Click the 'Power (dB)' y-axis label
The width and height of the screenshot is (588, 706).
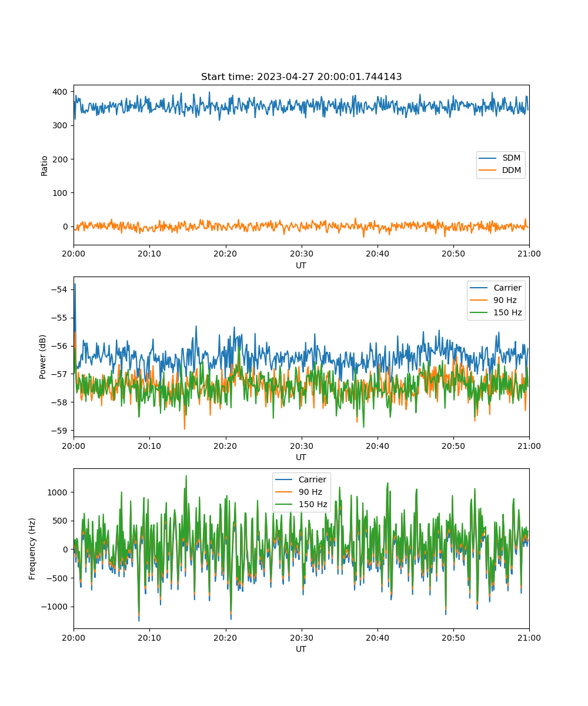pyautogui.click(x=43, y=357)
